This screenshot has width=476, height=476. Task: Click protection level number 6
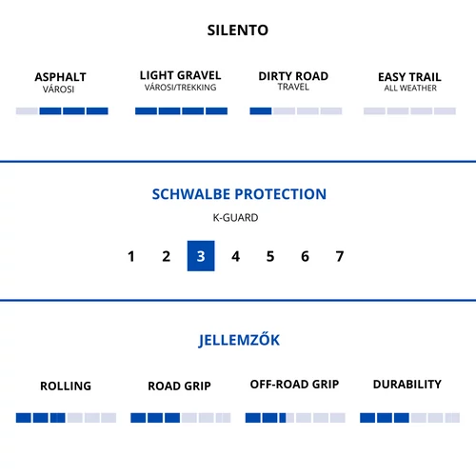(305, 256)
